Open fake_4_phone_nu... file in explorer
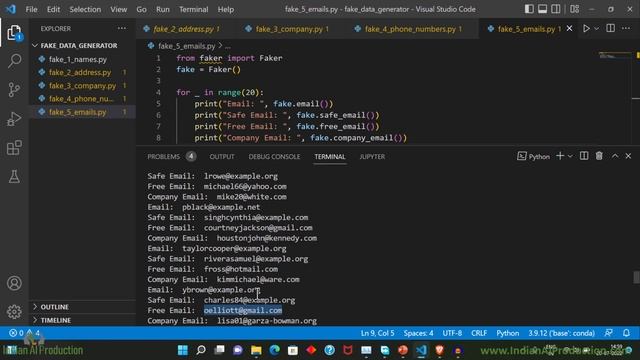 click(x=81, y=99)
